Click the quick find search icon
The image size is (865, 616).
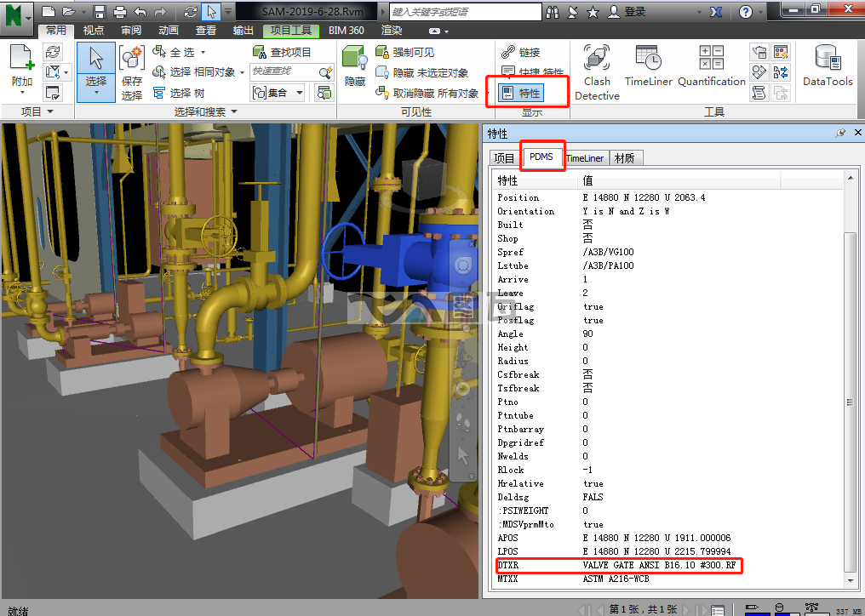pyautogui.click(x=326, y=71)
